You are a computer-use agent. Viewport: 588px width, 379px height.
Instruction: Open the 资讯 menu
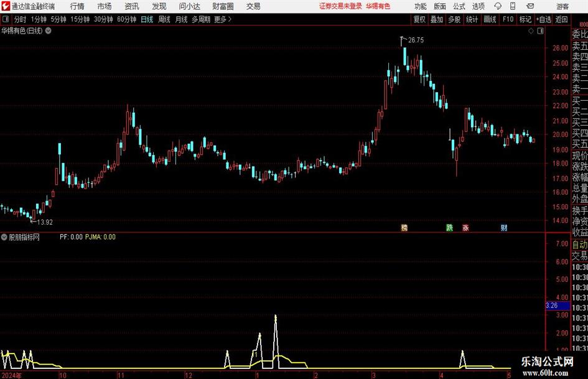coord(132,6)
